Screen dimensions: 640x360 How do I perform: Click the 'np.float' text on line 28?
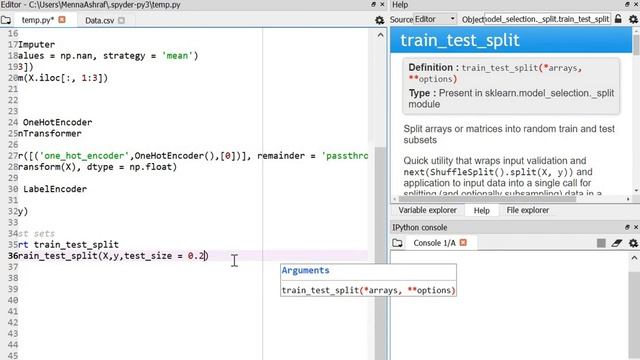click(151, 167)
